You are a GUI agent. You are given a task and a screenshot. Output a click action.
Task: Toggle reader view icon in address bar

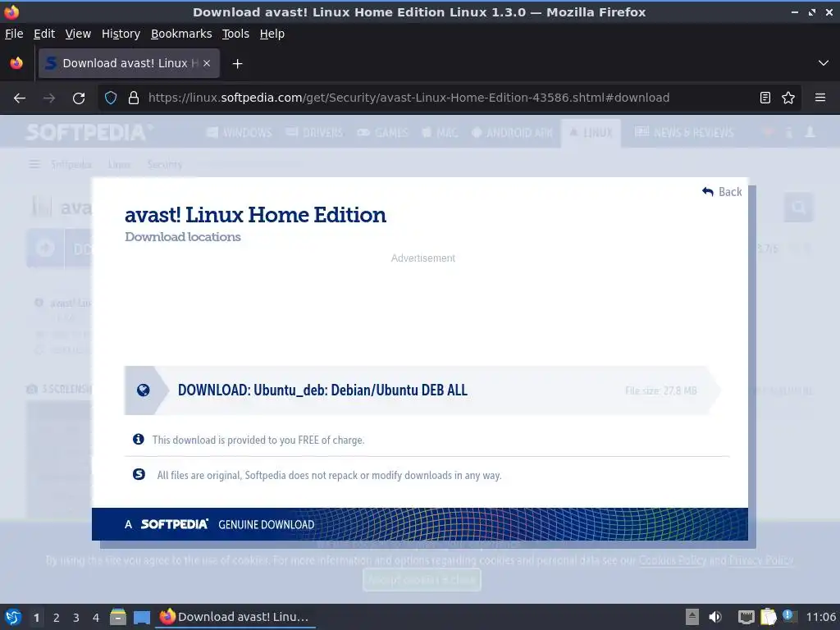(765, 98)
